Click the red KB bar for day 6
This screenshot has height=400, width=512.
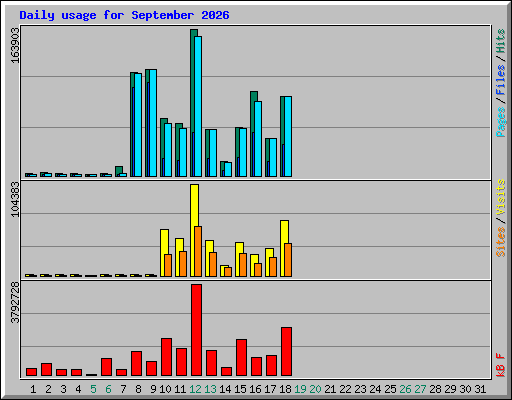106,367
